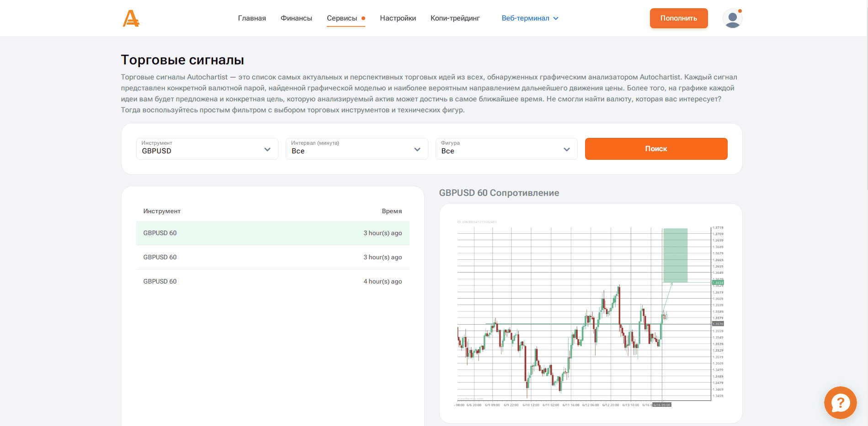Expand the Веб-терминал dropdown
868x426 pixels.
tap(530, 18)
